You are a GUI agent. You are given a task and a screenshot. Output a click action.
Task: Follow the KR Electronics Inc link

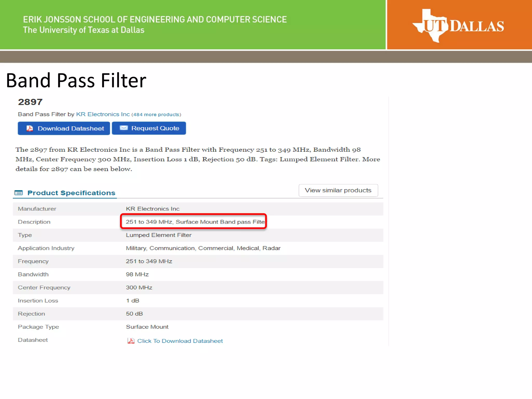tap(103, 114)
